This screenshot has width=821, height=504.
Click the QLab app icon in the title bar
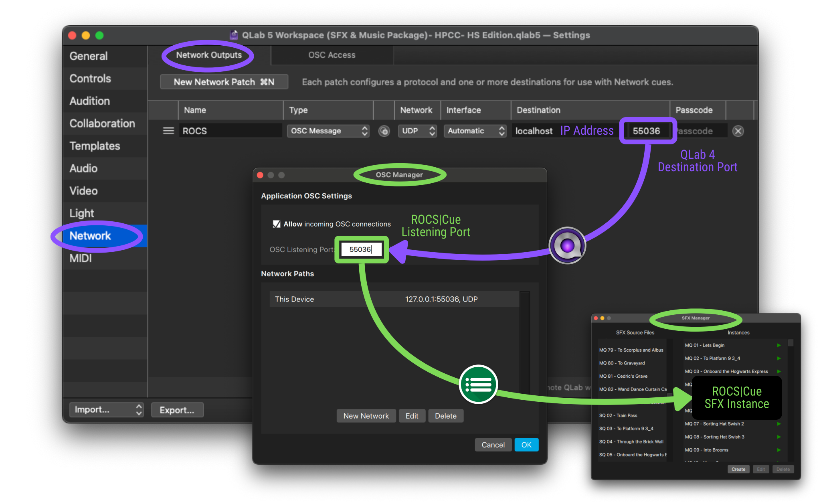pyautogui.click(x=234, y=35)
